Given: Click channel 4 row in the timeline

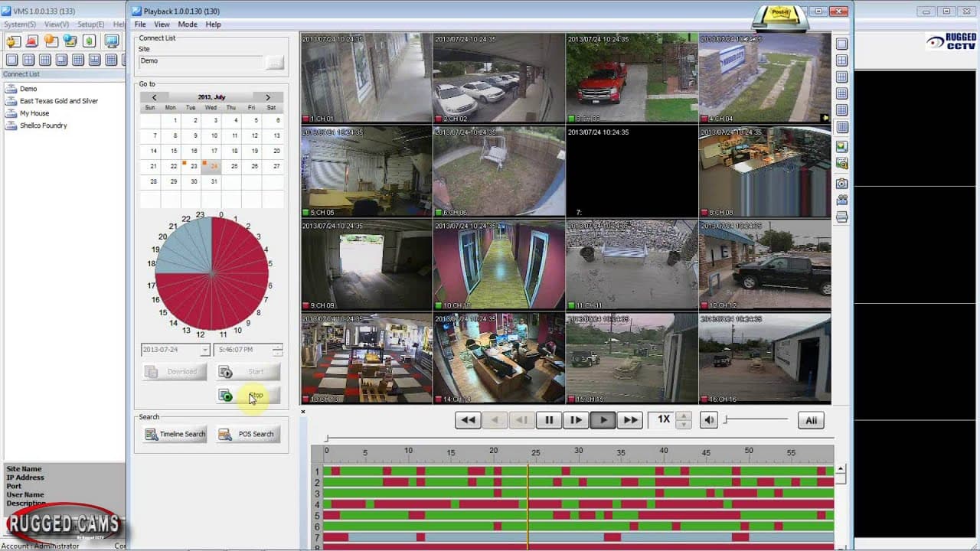Looking at the screenshot, I should [x=578, y=504].
